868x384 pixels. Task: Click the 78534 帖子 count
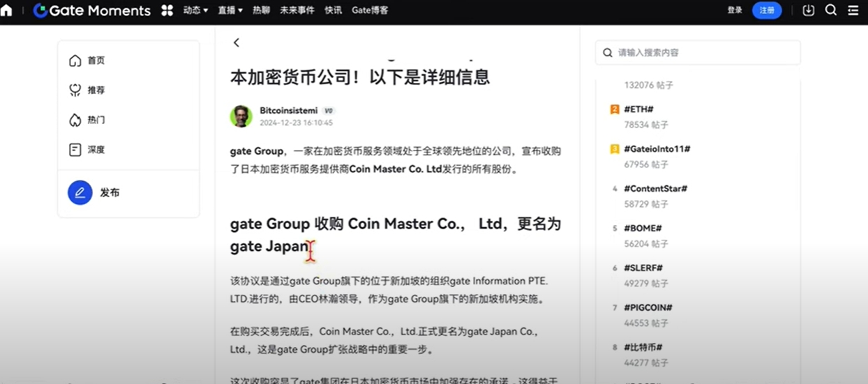click(x=646, y=125)
